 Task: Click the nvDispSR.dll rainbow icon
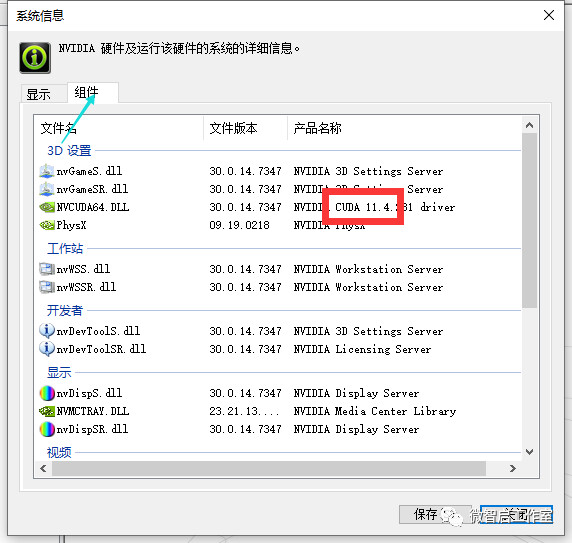point(47,429)
